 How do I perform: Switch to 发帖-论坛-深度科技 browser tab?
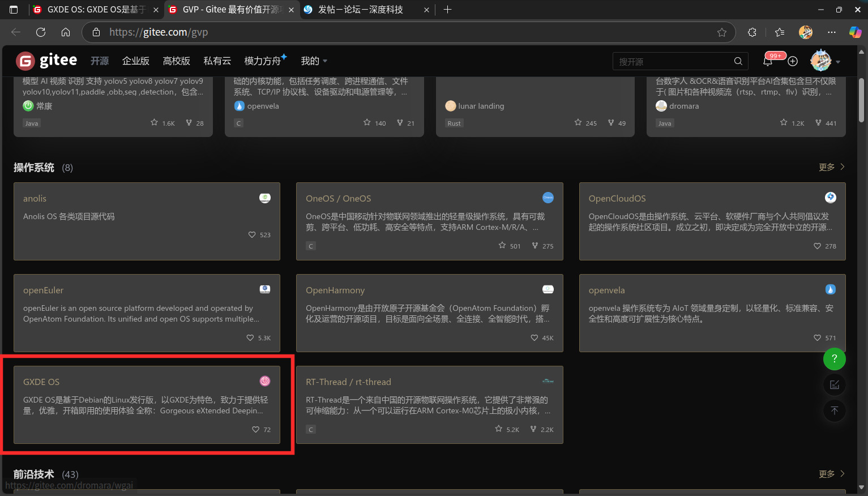[x=367, y=10]
